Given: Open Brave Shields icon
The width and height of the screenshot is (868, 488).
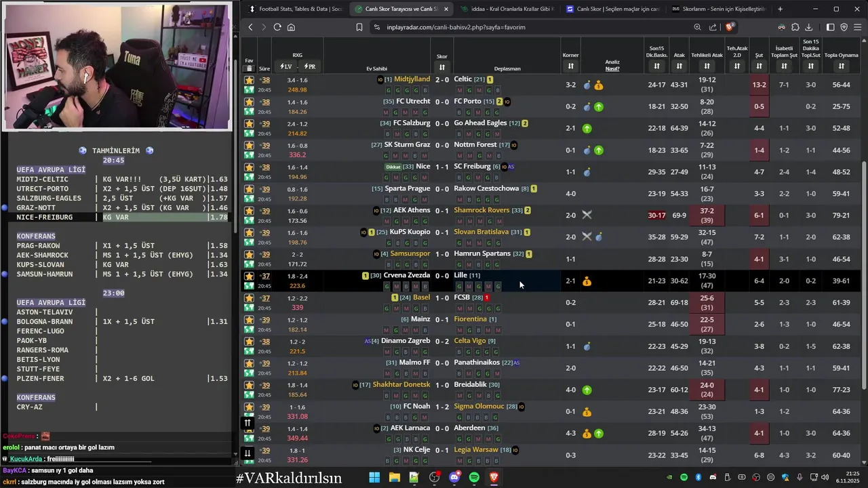Looking at the screenshot, I should [x=729, y=27].
